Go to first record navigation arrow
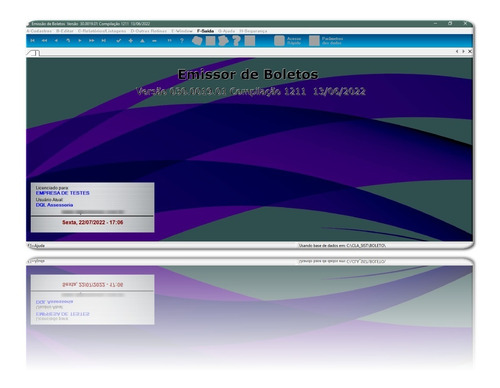Screen dimensions: 500x388 32,41
